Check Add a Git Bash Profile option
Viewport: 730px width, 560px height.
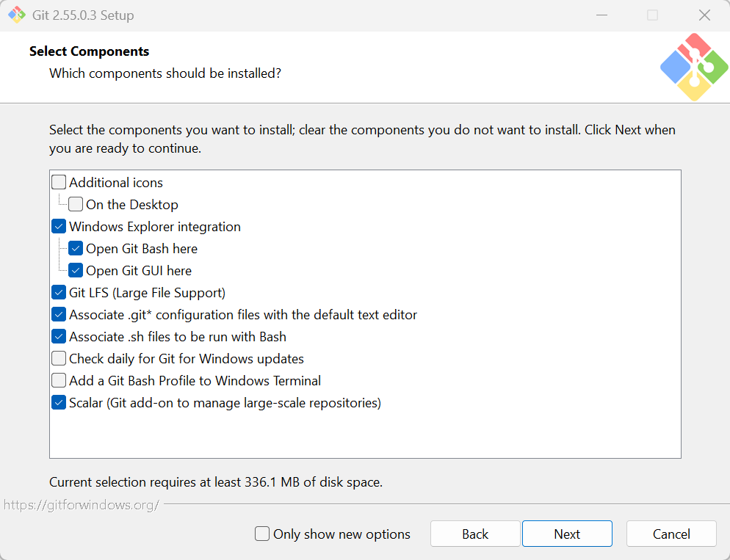[x=59, y=380]
